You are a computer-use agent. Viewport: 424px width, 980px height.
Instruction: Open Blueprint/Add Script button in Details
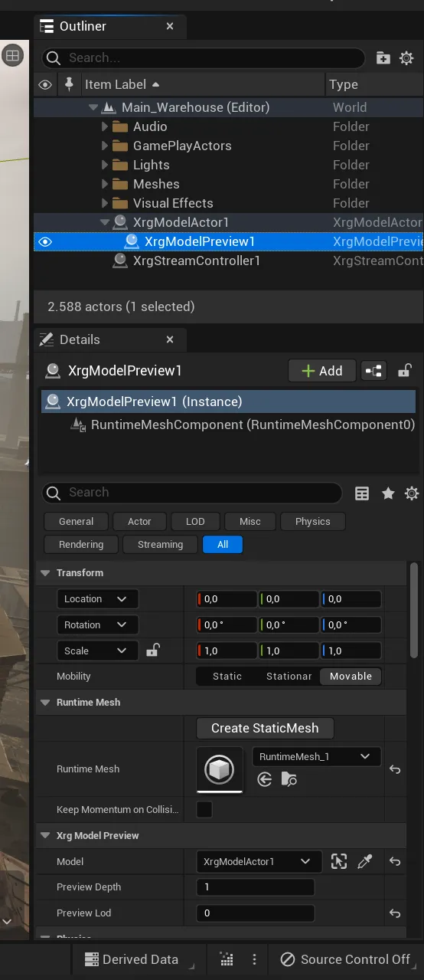tap(373, 371)
